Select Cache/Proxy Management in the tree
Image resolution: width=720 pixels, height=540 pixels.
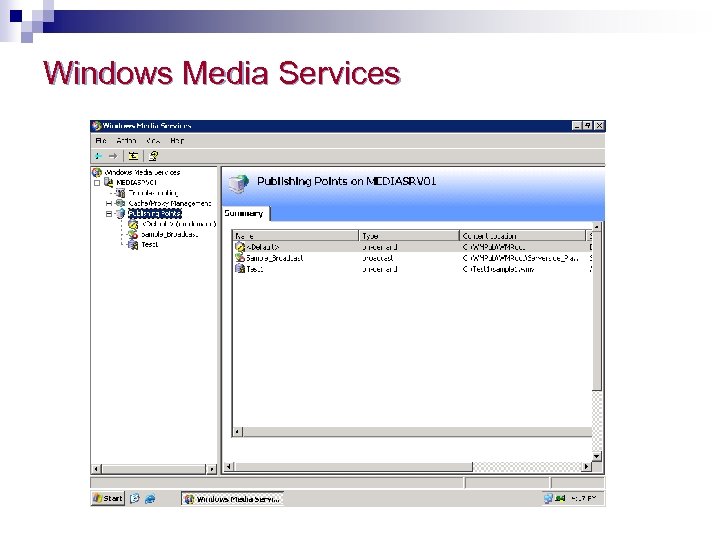tap(170, 203)
